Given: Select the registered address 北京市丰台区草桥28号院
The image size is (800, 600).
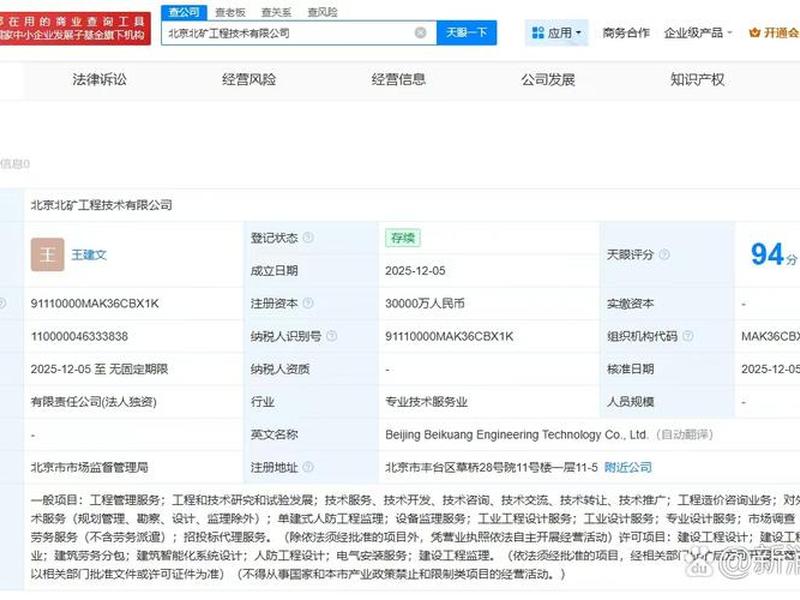Looking at the screenshot, I should click(491, 467).
